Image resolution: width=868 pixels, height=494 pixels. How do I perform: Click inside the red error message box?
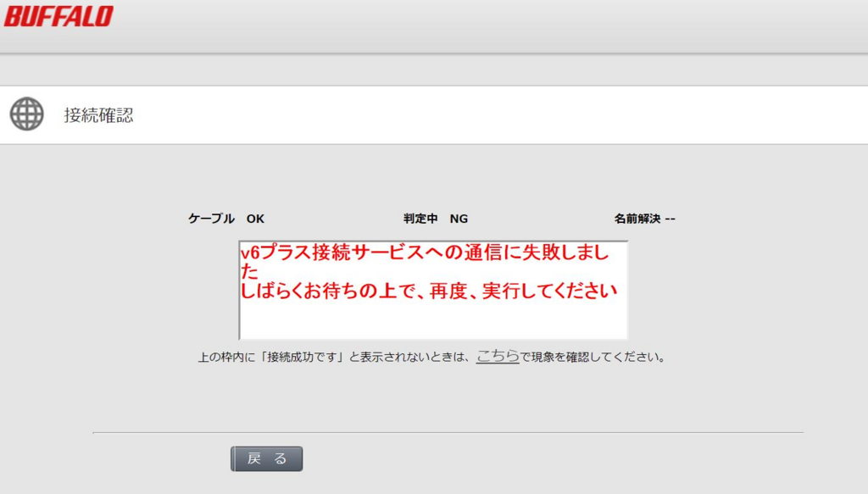[x=433, y=290]
